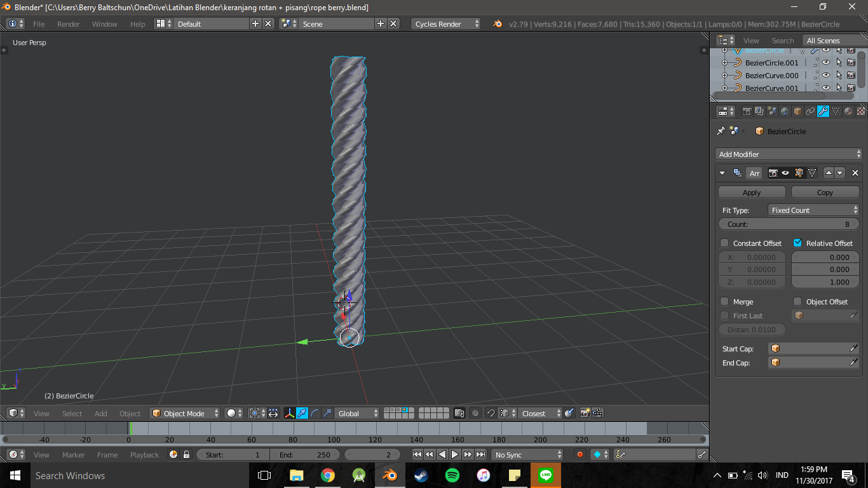868x488 pixels.
Task: Toggle selectability of BezierCircle.001 arrow icon
Action: click(x=839, y=63)
